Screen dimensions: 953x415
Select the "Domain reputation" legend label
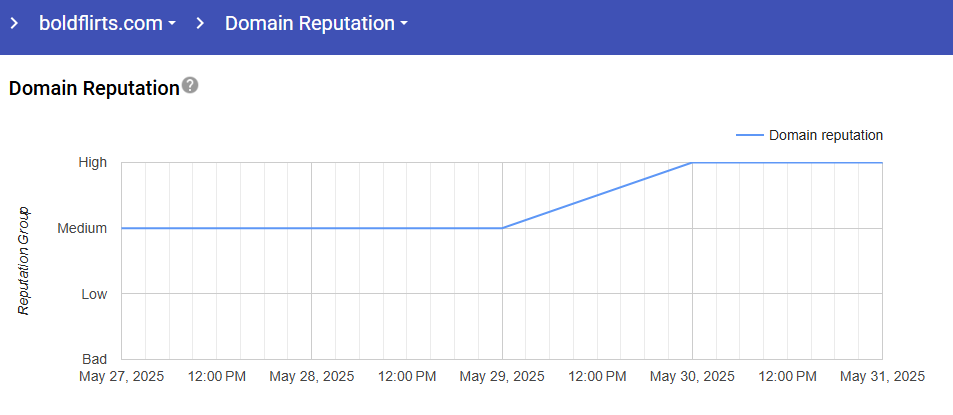(825, 135)
